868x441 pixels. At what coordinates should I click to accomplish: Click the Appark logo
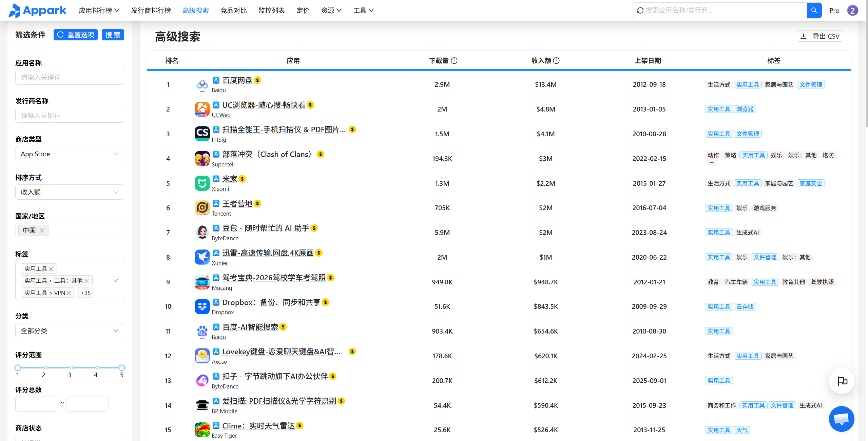click(37, 11)
